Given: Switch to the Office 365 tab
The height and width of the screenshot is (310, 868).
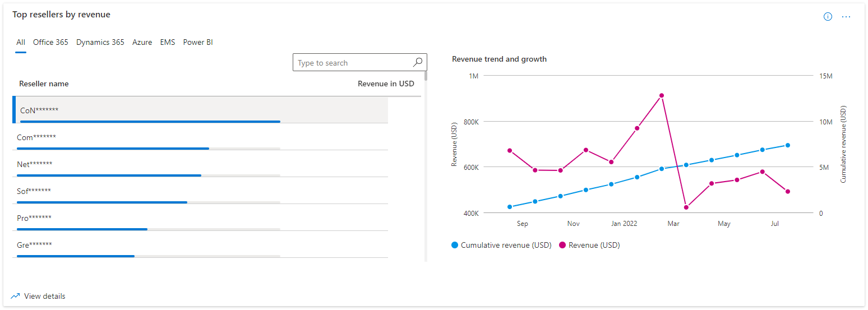Looking at the screenshot, I should 50,42.
